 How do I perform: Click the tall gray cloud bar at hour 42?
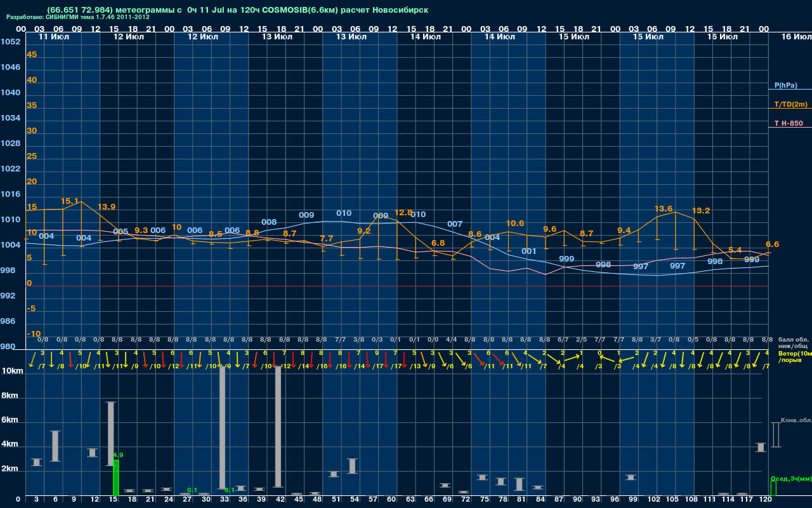tap(278, 427)
